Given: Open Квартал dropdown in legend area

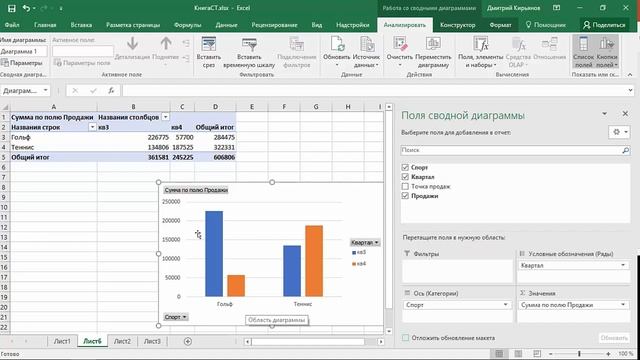Looking at the screenshot, I should [623, 265].
